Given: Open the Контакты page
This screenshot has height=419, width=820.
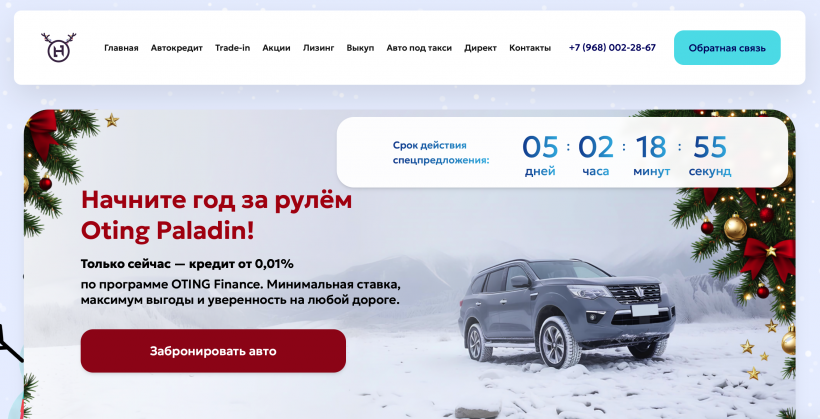Looking at the screenshot, I should coord(530,48).
